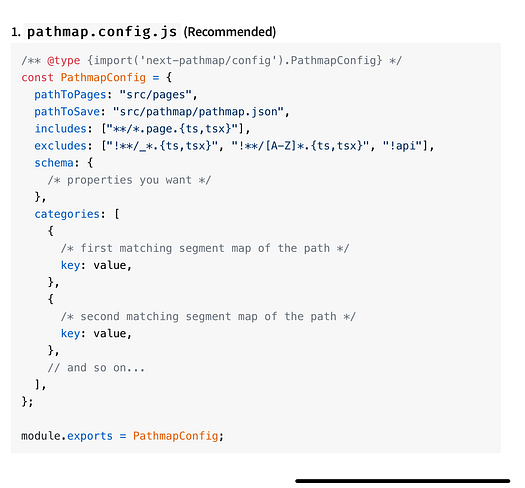The width and height of the screenshot is (525, 488).
Task: Click the 'second matching segment map' comment
Action: (208, 317)
